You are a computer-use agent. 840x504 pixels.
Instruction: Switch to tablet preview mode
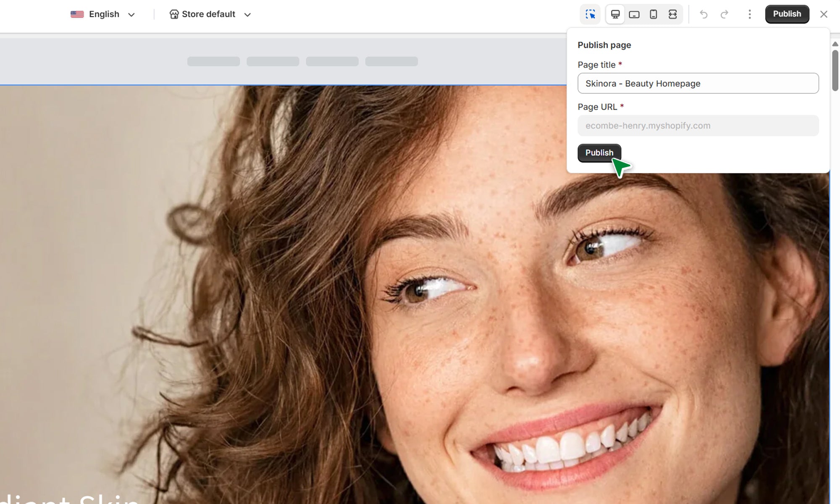click(x=634, y=14)
